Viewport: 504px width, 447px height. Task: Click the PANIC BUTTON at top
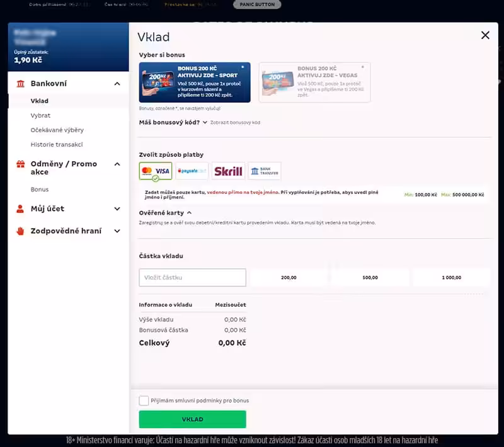[x=257, y=4]
